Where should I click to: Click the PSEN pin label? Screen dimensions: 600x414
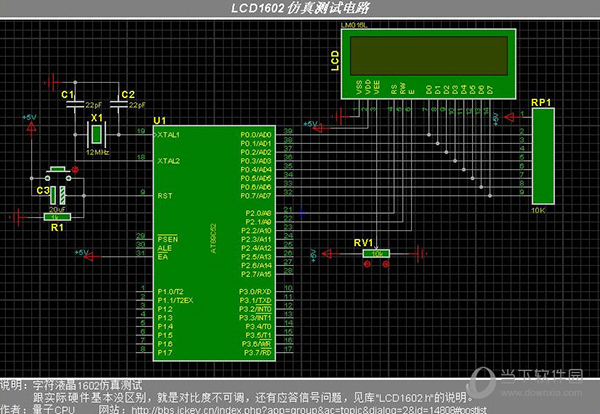point(168,239)
